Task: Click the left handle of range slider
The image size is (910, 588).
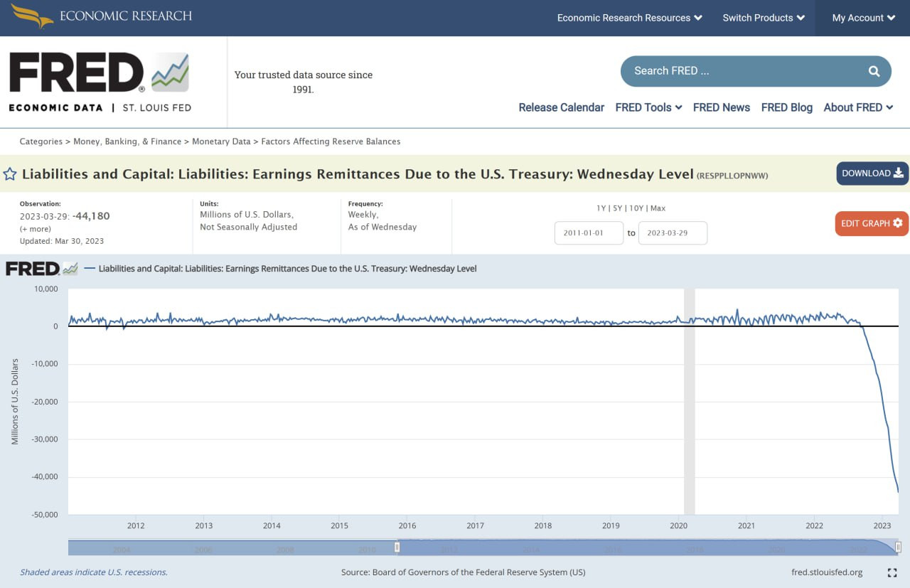Action: click(397, 547)
